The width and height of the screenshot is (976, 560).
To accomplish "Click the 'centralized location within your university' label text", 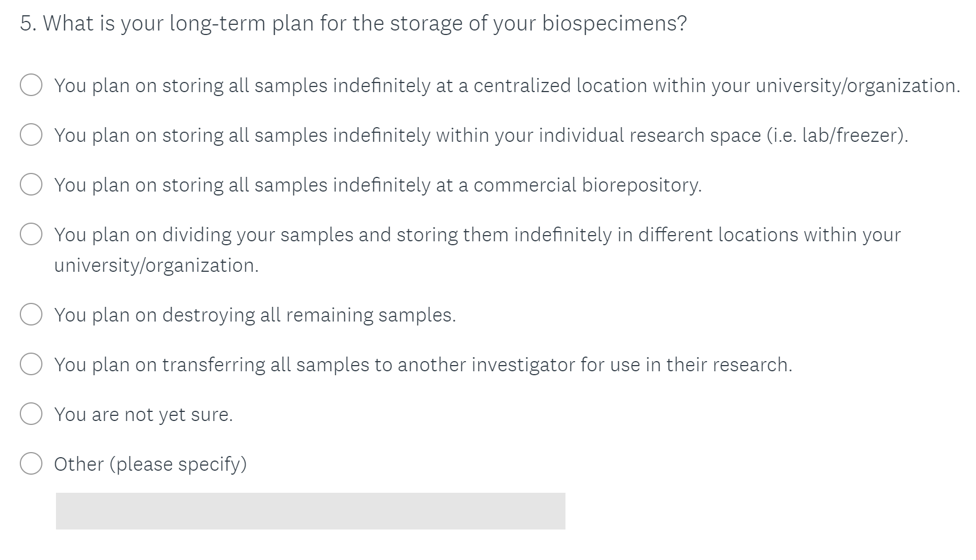I will click(x=507, y=86).
